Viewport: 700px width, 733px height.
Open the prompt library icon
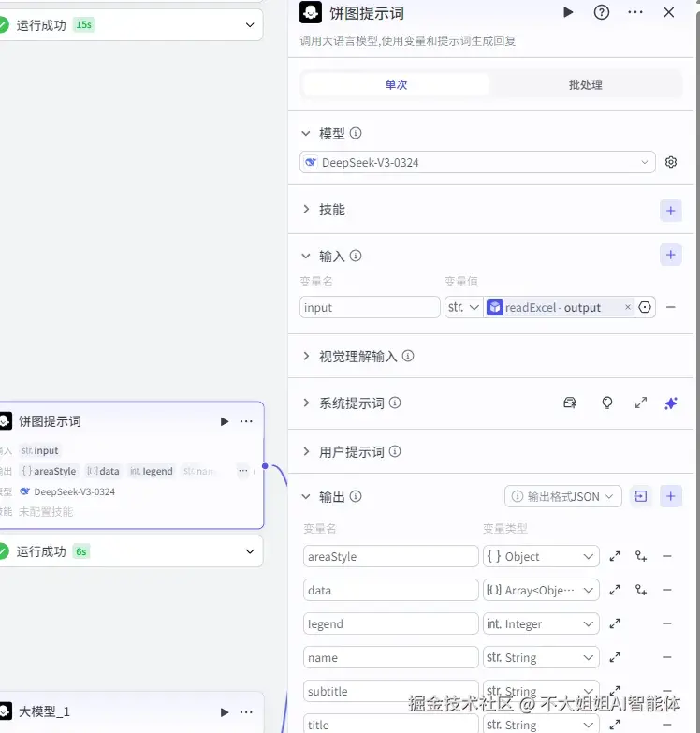pyautogui.click(x=570, y=403)
